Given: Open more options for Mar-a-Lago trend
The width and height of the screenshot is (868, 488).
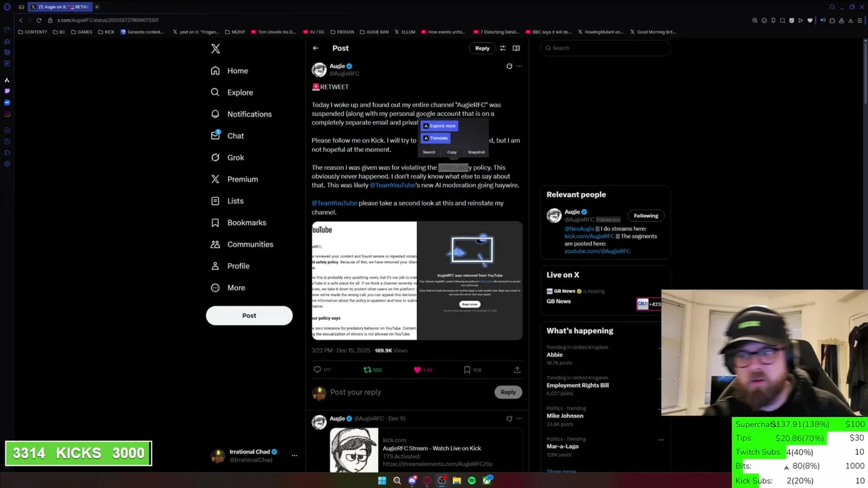Looking at the screenshot, I should click(x=661, y=440).
